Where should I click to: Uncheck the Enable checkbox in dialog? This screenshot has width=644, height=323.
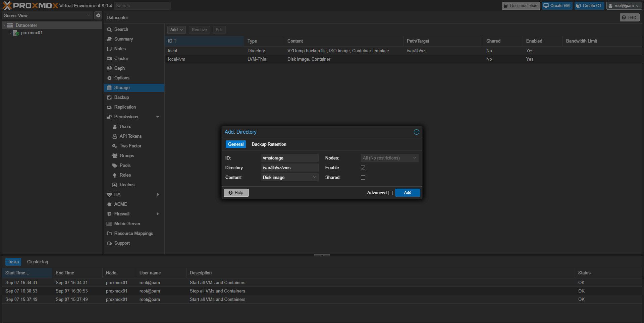363,168
